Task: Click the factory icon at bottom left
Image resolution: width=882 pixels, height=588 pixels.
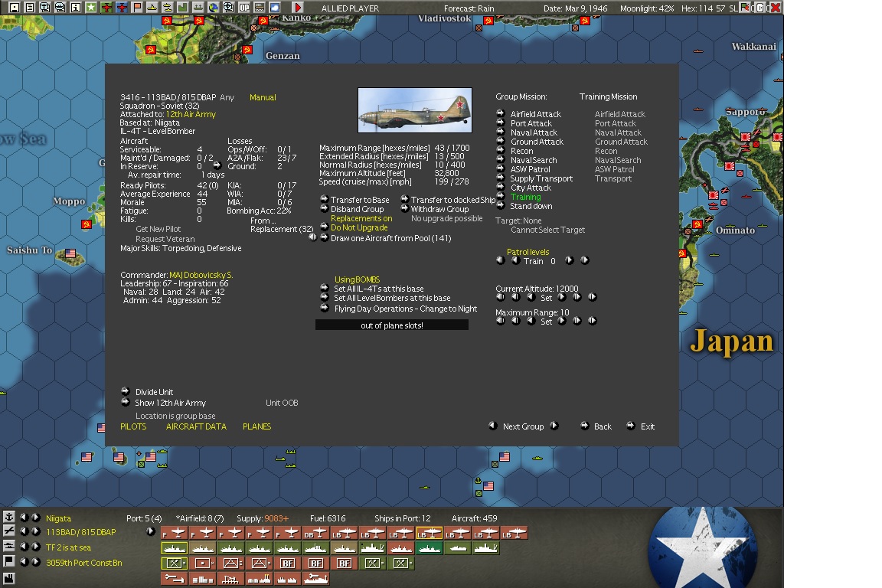Action: pos(8,578)
